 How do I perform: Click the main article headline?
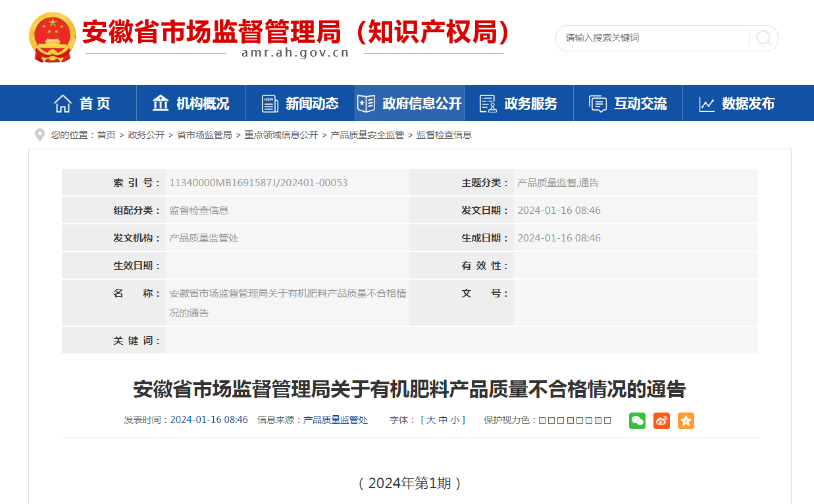coord(409,390)
